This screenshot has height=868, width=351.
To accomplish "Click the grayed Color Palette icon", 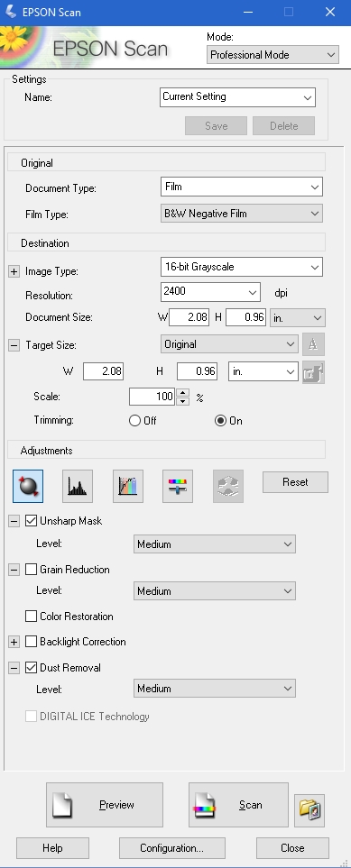I will pos(228,486).
